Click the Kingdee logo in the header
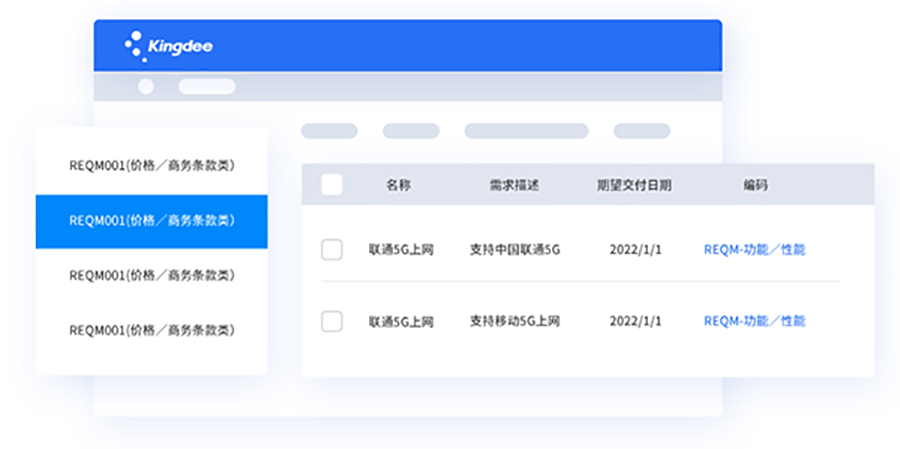Screen dimensions: 900x449 tap(169, 46)
